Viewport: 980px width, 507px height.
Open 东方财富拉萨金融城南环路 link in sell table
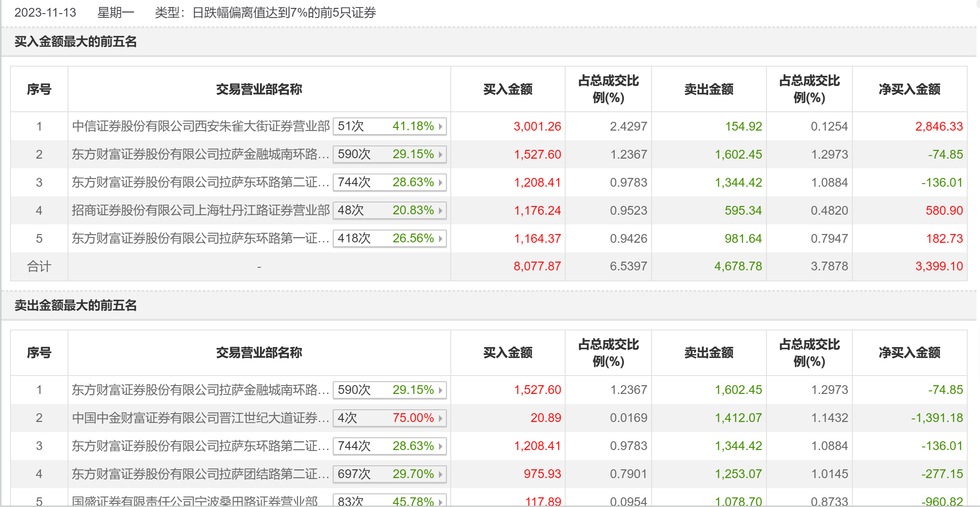(201, 390)
